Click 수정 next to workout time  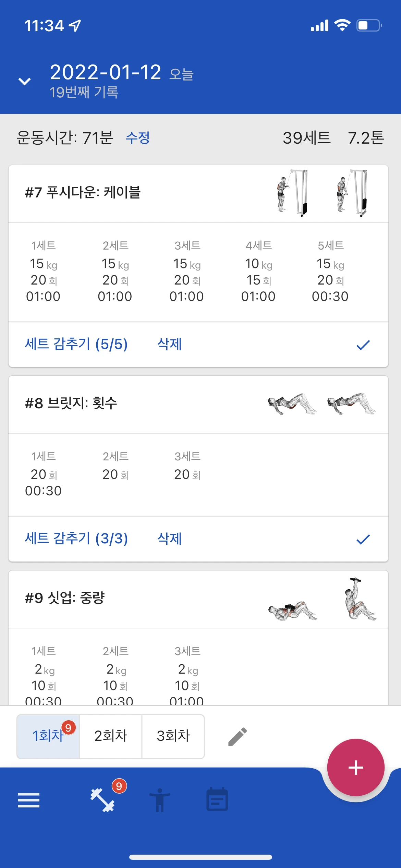[x=137, y=138]
